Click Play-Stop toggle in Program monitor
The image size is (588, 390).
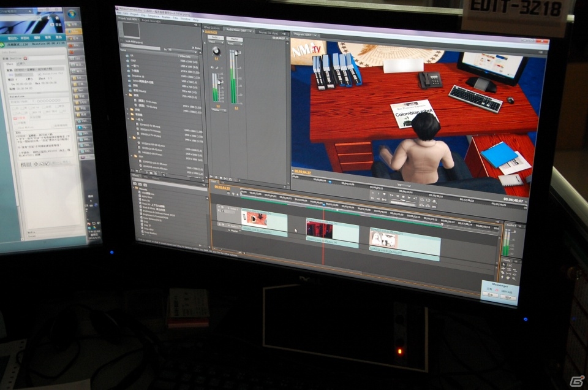click(404, 197)
